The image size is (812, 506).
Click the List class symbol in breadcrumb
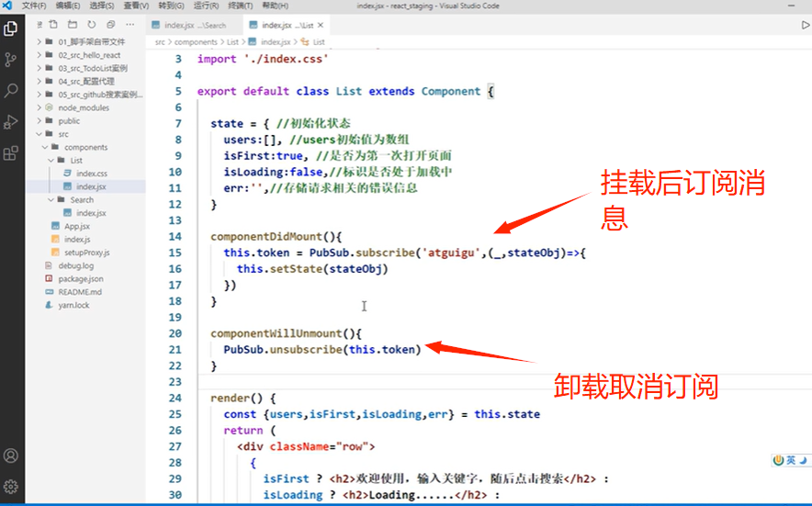click(319, 42)
